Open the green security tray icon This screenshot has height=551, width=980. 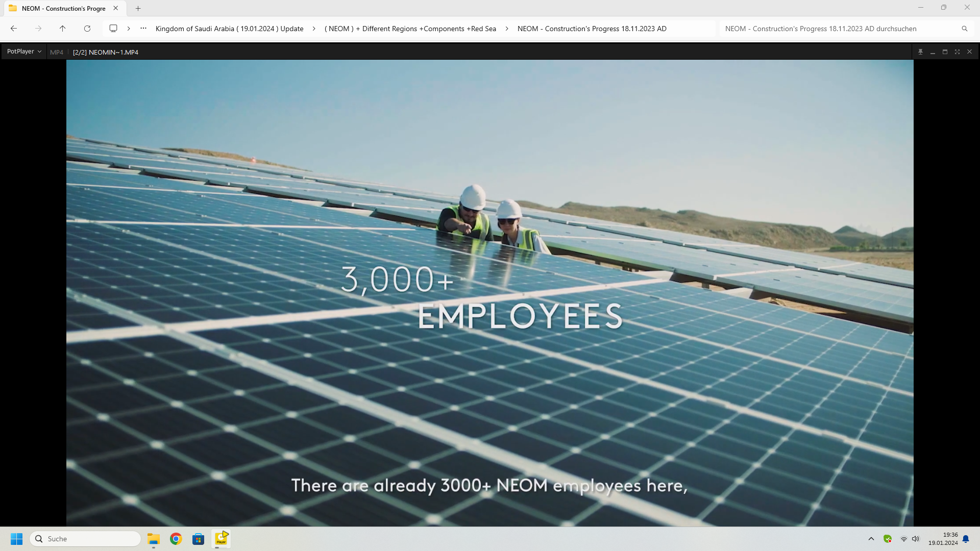888,539
